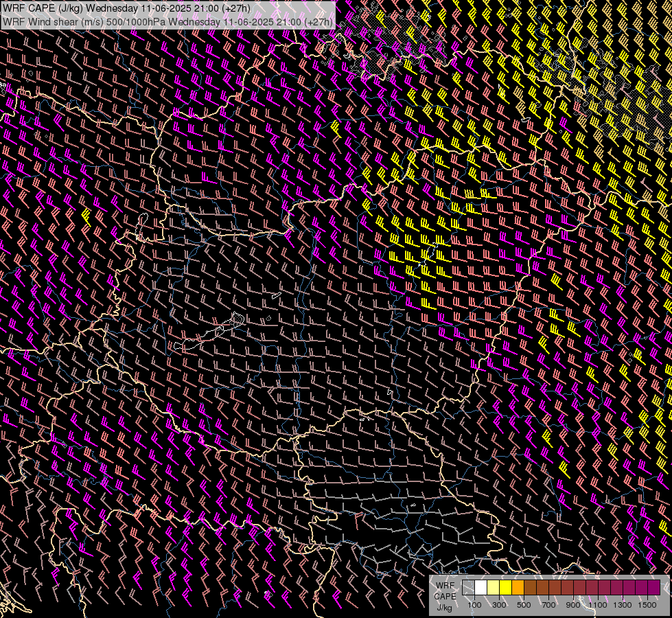The height and width of the screenshot is (618, 672).
Task: Click the bright yellow legend swatch
Action: 506,588
